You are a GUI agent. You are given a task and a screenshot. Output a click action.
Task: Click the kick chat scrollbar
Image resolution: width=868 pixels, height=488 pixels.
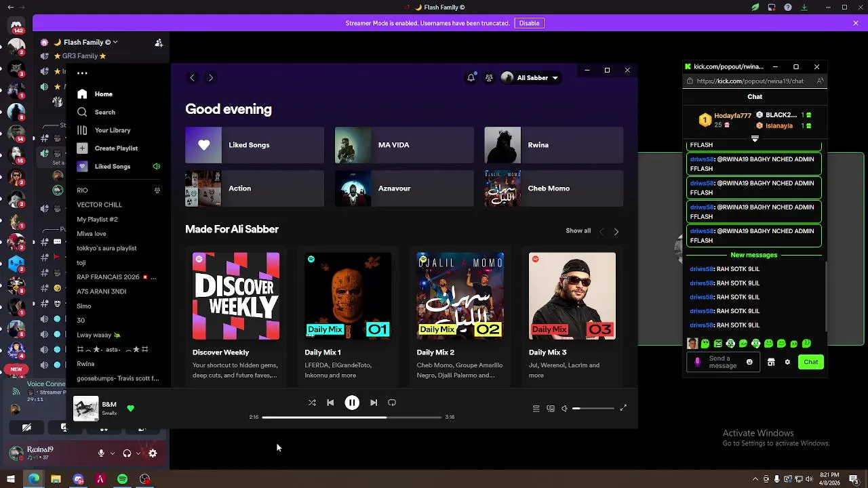click(x=826, y=296)
